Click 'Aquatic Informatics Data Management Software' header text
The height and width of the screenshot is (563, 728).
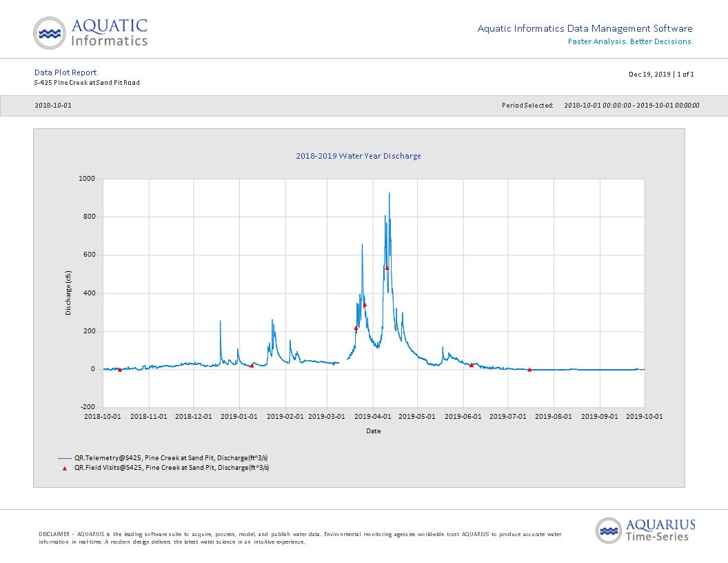pyautogui.click(x=585, y=28)
